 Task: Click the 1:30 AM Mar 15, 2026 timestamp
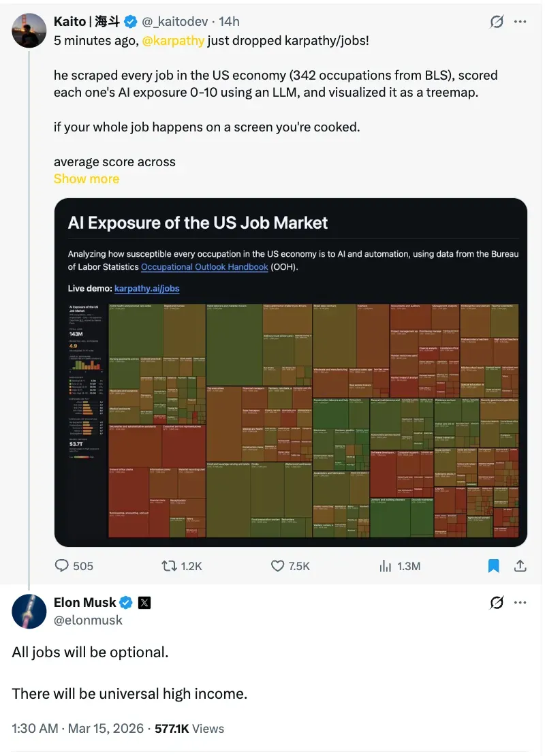(78, 728)
